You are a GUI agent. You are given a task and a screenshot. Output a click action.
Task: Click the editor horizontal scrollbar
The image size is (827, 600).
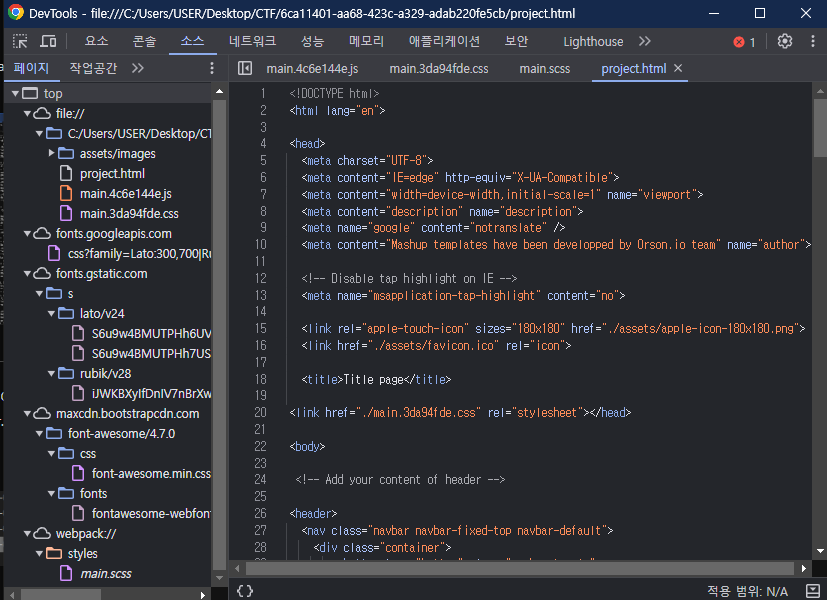pyautogui.click(x=520, y=568)
